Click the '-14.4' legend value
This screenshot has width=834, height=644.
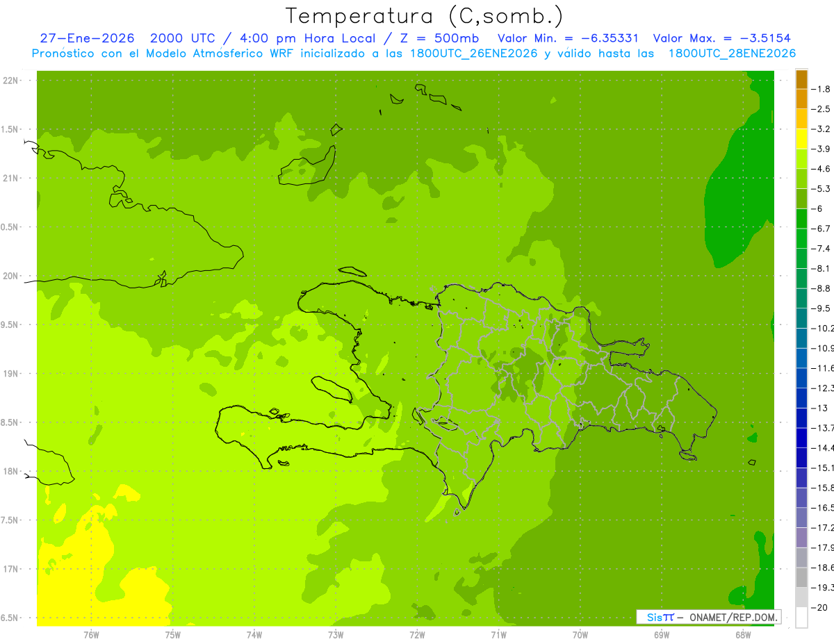tap(823, 447)
